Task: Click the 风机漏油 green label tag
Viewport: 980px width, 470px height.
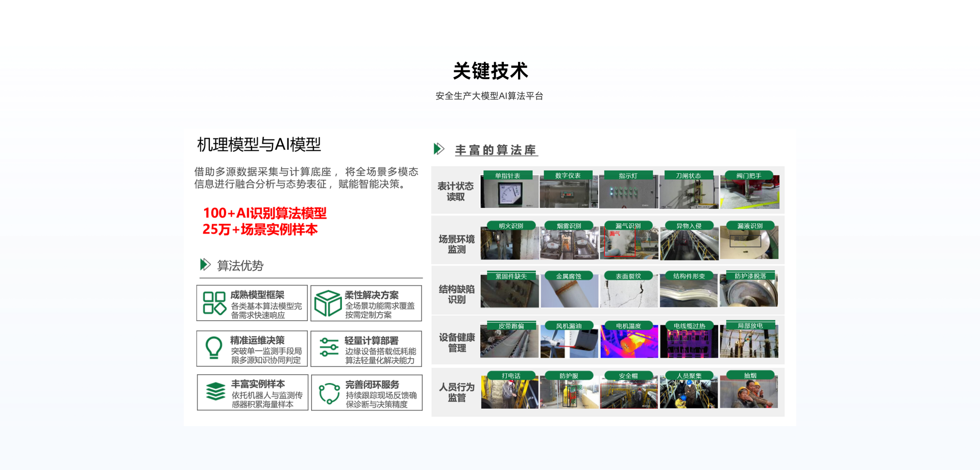Action: [569, 326]
